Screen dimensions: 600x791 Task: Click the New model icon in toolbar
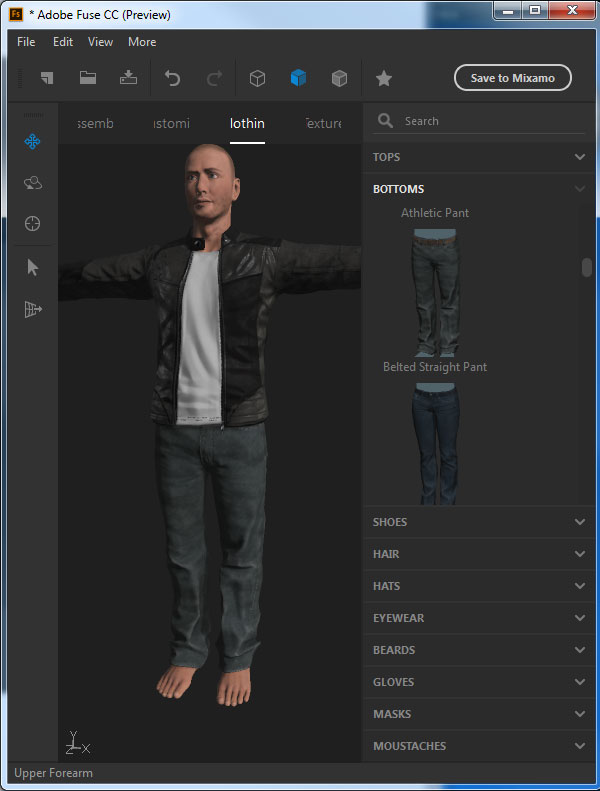(x=47, y=78)
